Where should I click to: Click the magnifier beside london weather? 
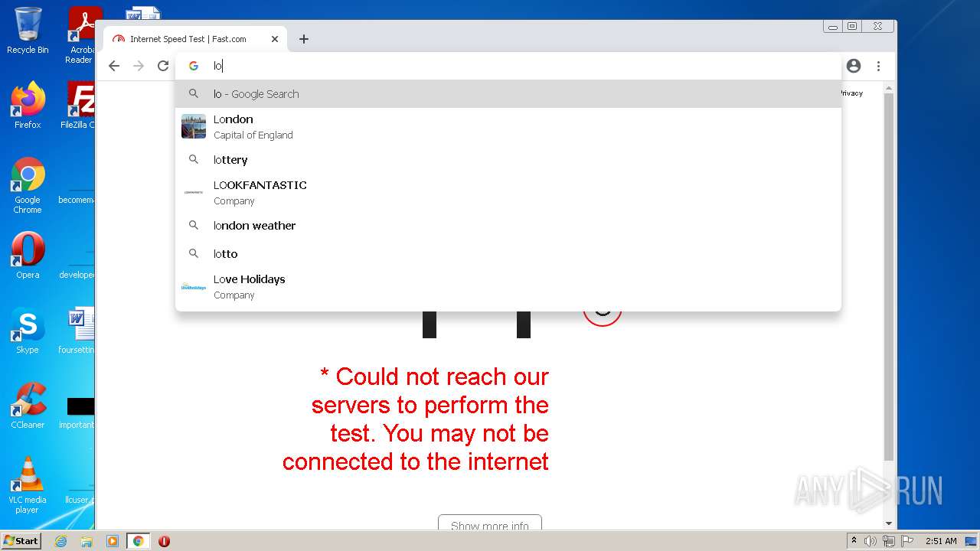pyautogui.click(x=194, y=225)
